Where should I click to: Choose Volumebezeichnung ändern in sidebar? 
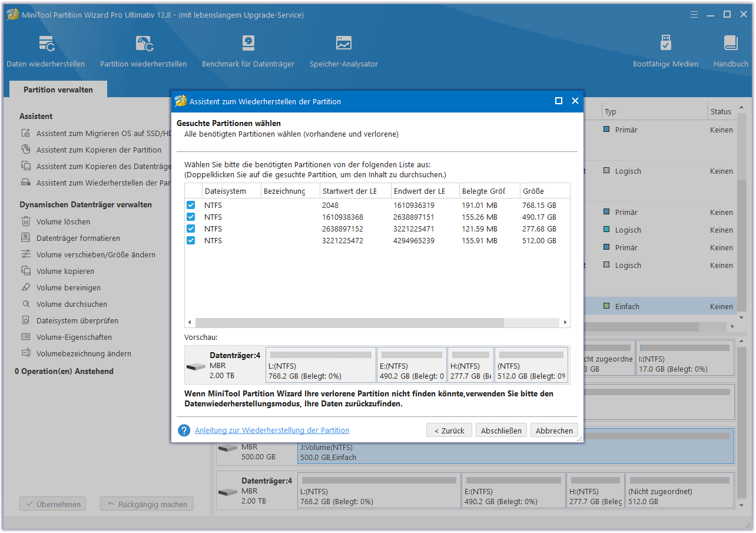(84, 354)
